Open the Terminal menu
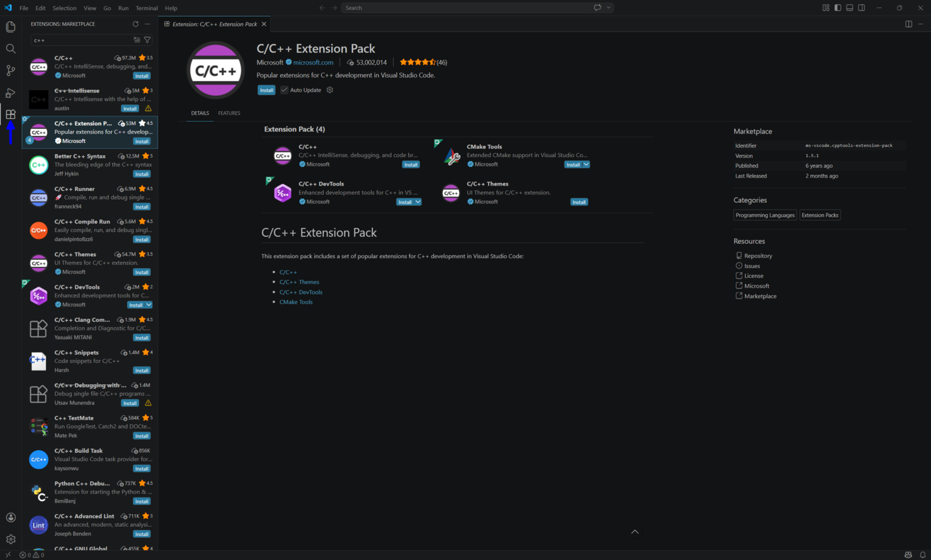 pyautogui.click(x=146, y=7)
